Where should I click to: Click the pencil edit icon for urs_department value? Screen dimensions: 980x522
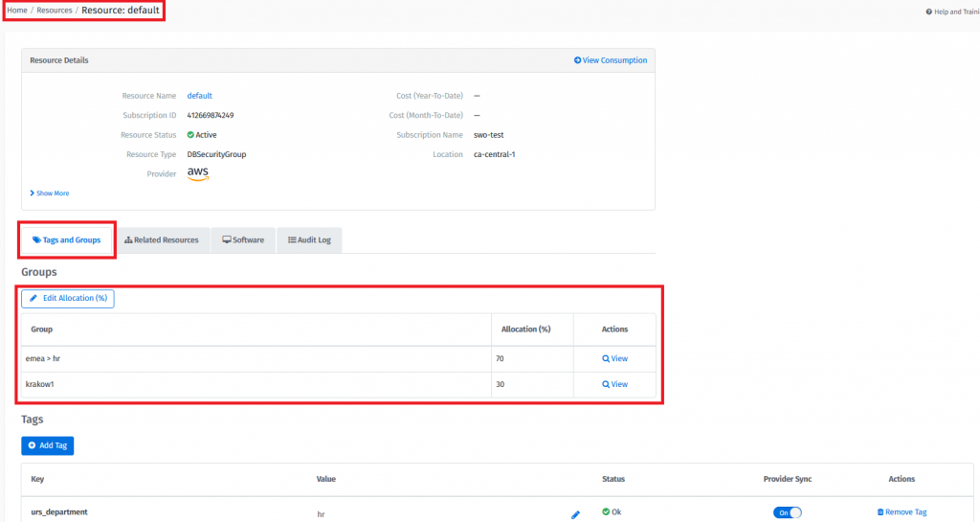pos(575,514)
